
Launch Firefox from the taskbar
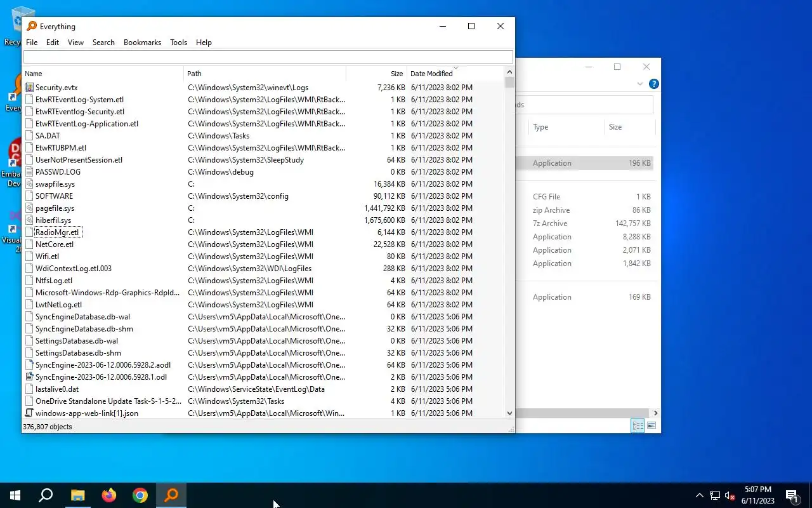coord(109,495)
